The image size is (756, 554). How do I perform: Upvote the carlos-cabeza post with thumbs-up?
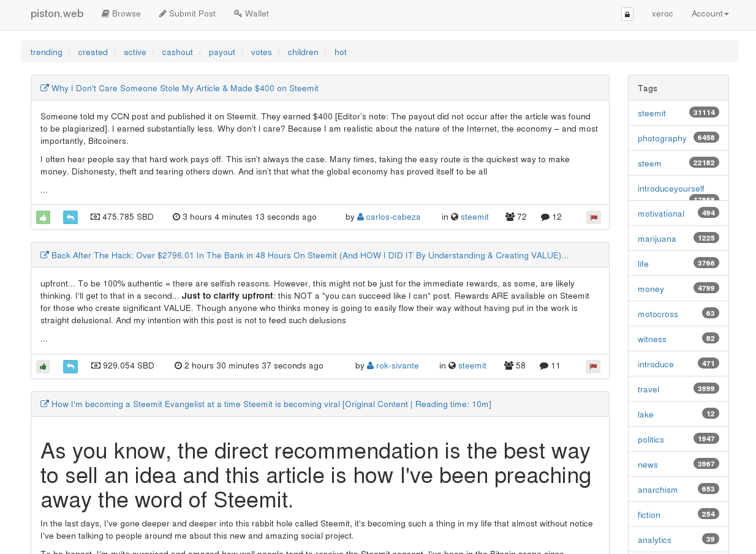tap(43, 217)
